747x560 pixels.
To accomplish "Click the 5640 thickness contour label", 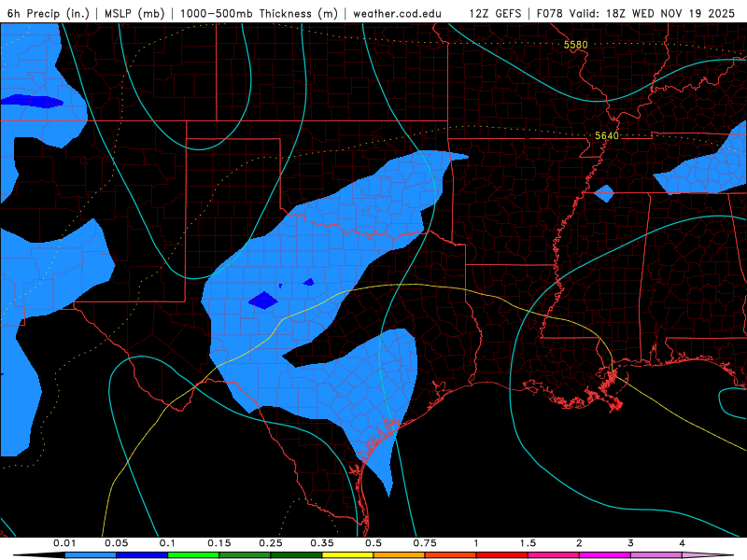I will [606, 135].
